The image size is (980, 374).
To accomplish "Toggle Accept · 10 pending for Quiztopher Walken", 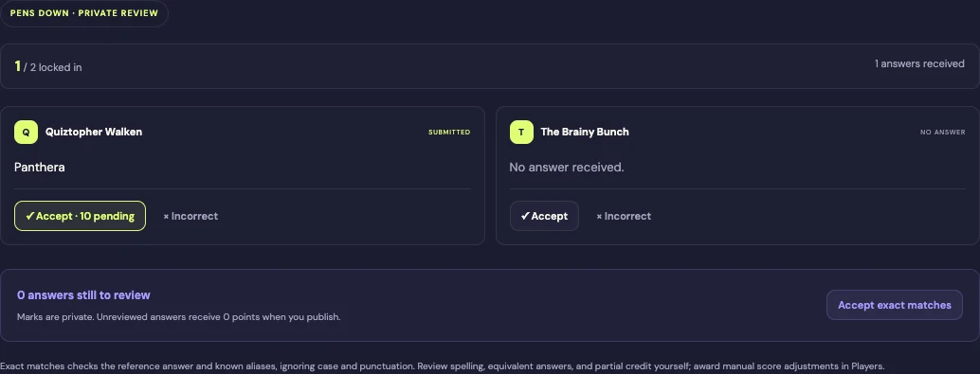I will point(80,216).
